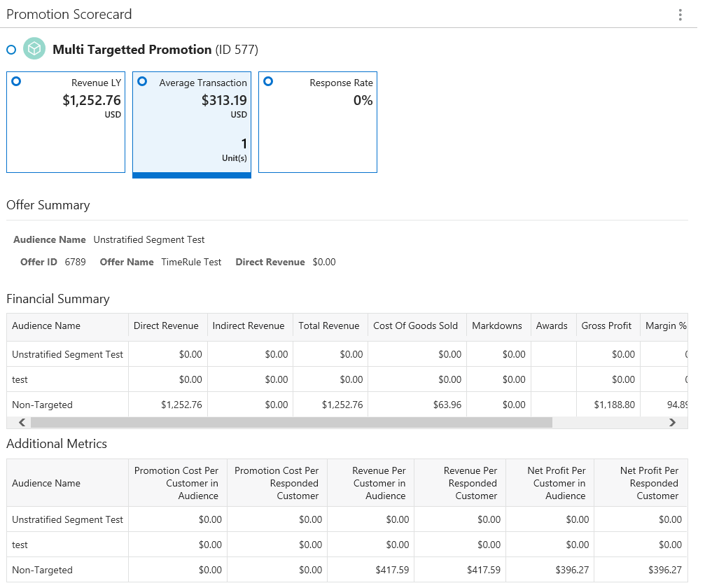Screen dimensions: 705x588
Task: Select Non-Targeted row in Additional Metrics
Action: pos(347,570)
